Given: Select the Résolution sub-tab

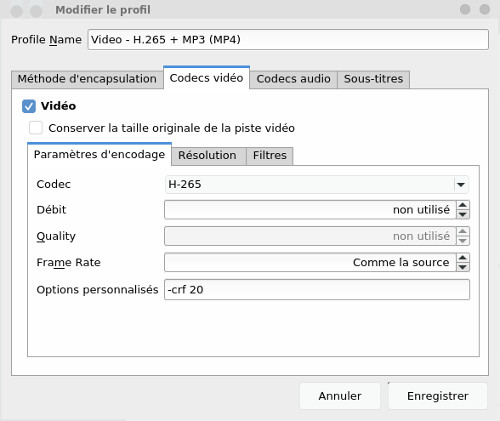Looking at the screenshot, I should point(207,155).
